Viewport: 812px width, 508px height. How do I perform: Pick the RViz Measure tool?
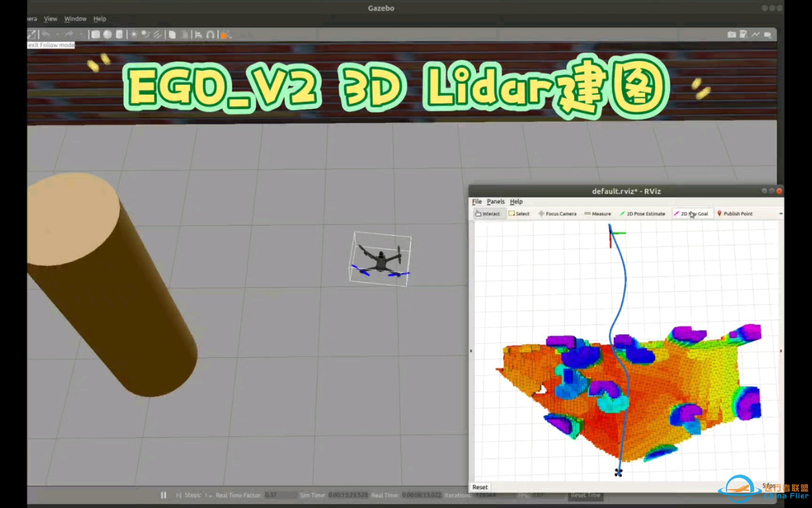(598, 214)
